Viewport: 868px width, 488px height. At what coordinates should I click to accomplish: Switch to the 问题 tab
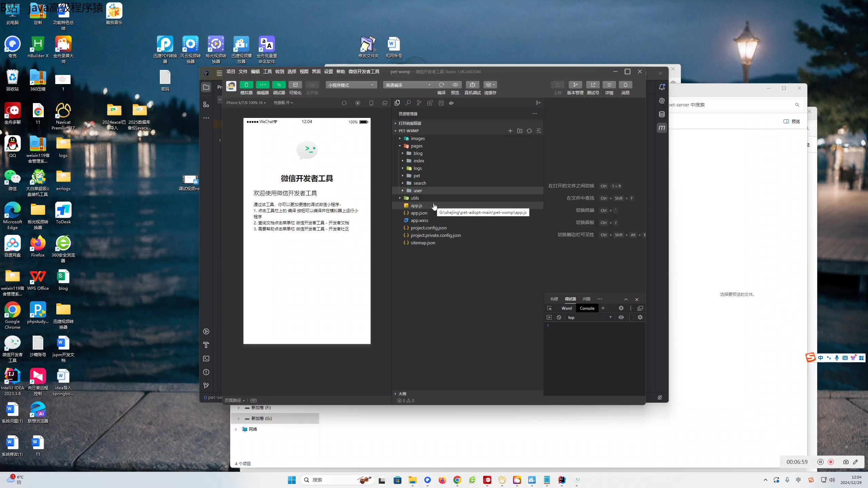587,299
